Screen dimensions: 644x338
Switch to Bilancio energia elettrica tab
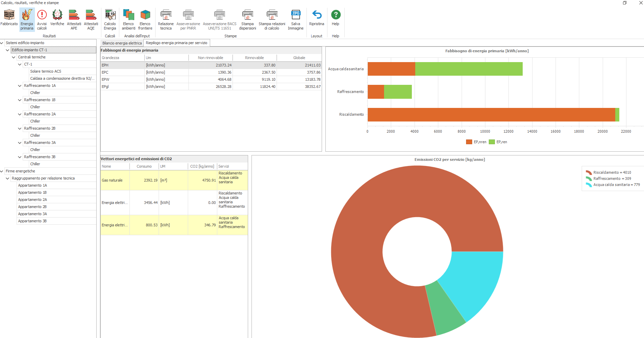122,43
